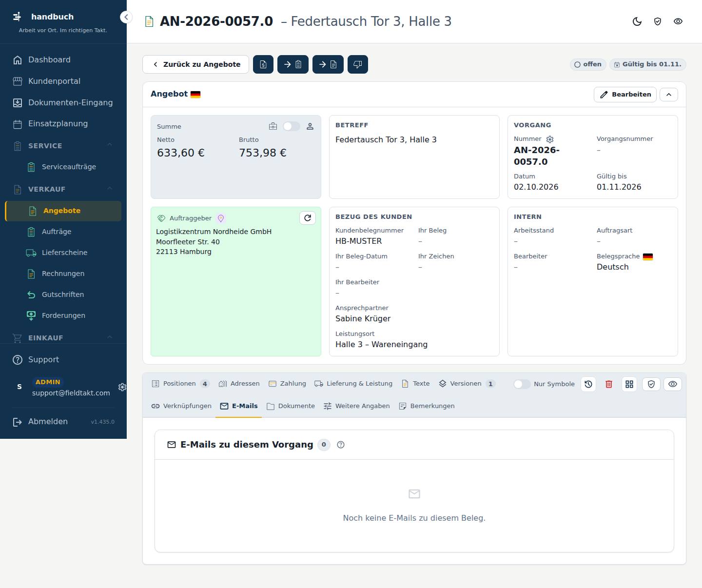Click the Bearbeiten button
This screenshot has width=702, height=588.
click(625, 95)
